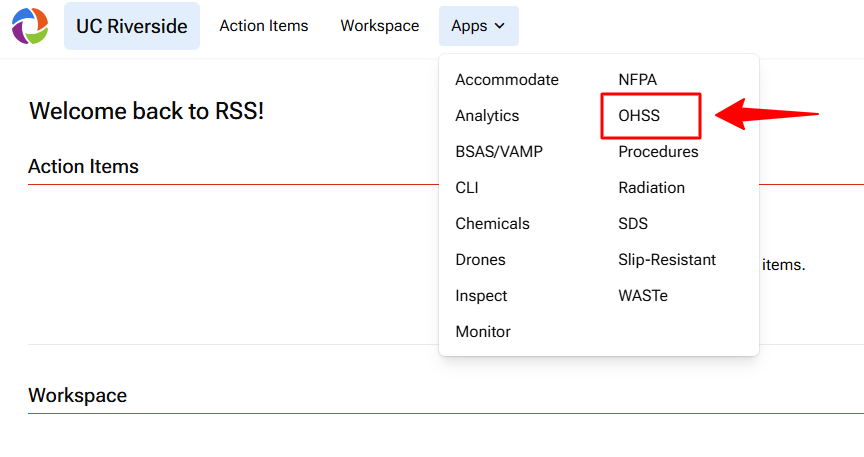Choose BSAS/VAMP in the Apps list

(x=499, y=152)
